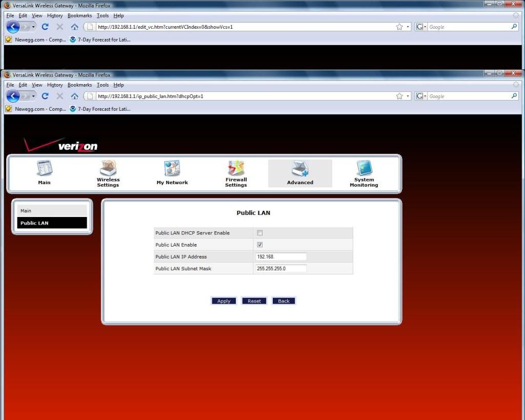Click the Public LAN IP Address field

click(x=280, y=256)
